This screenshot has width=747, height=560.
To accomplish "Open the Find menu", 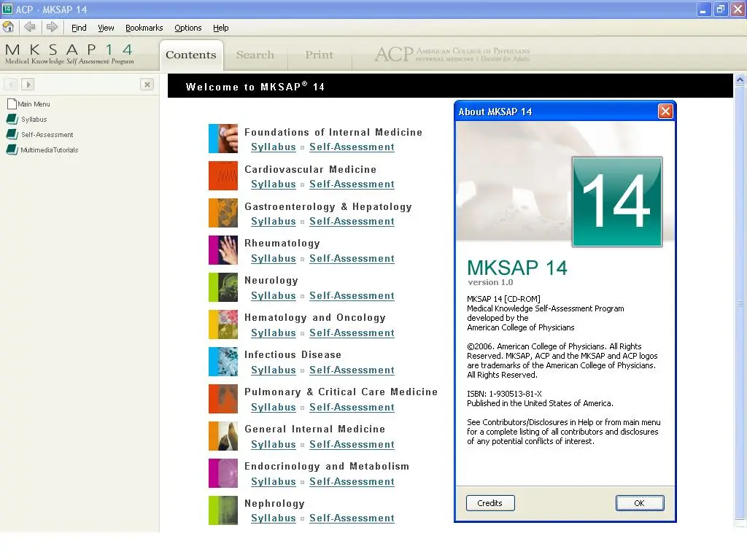I will pos(79,28).
